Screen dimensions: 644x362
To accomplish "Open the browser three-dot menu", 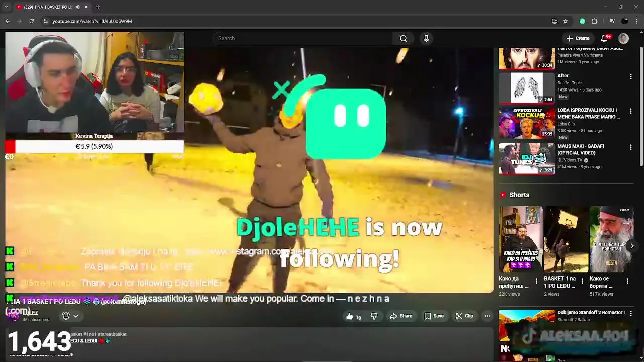I will coord(637,21).
